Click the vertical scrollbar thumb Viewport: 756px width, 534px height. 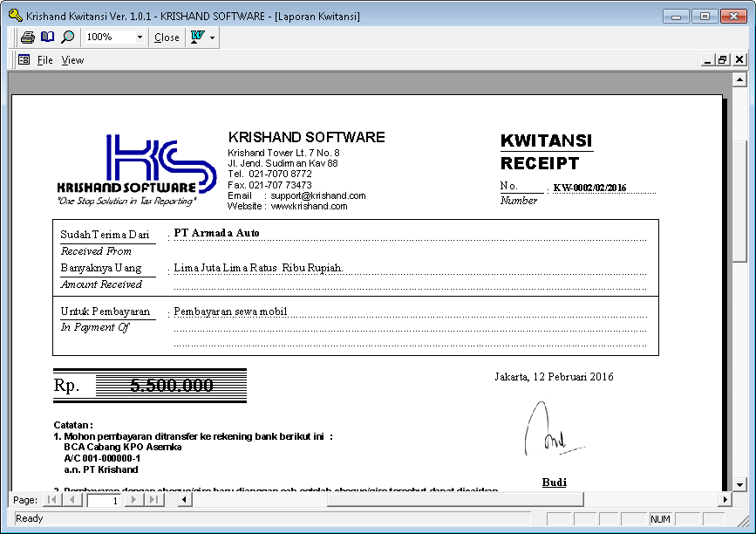(739, 202)
